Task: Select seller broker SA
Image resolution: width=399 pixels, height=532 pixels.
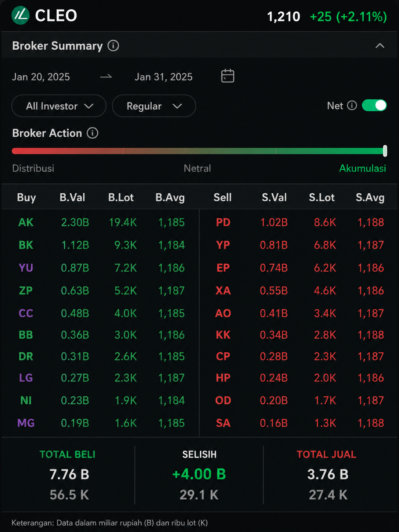Action: pyautogui.click(x=223, y=423)
